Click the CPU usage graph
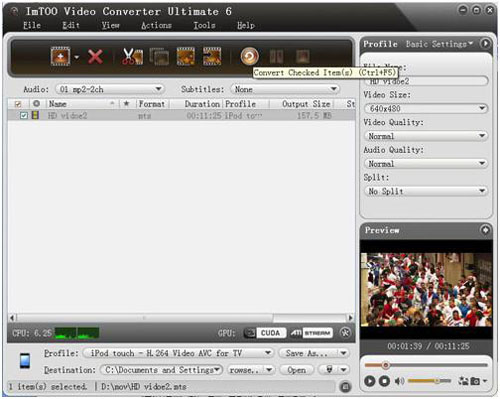The height and width of the screenshot is (399, 500). click(77, 333)
